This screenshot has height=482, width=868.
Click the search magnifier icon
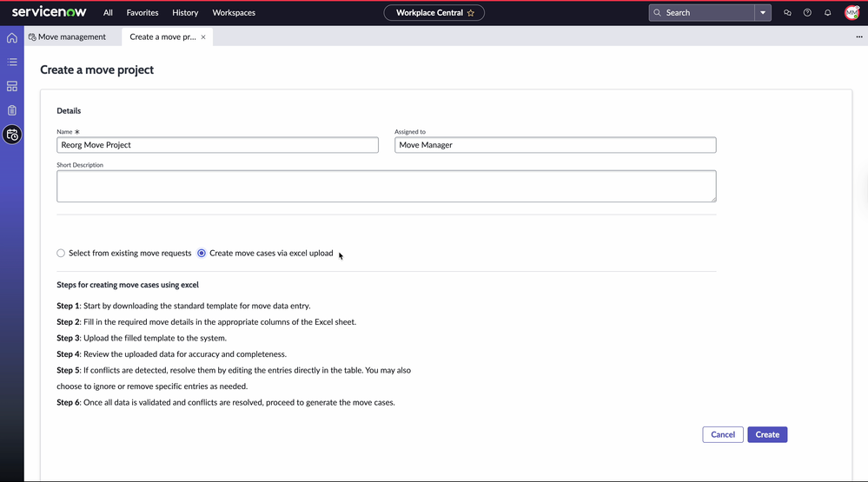click(657, 13)
